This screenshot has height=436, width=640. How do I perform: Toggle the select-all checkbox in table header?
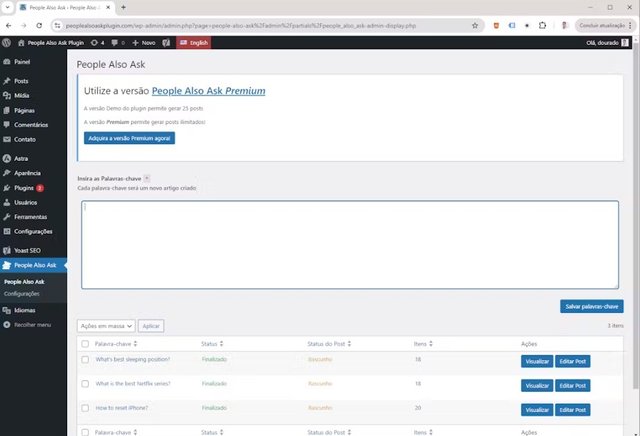click(x=85, y=344)
